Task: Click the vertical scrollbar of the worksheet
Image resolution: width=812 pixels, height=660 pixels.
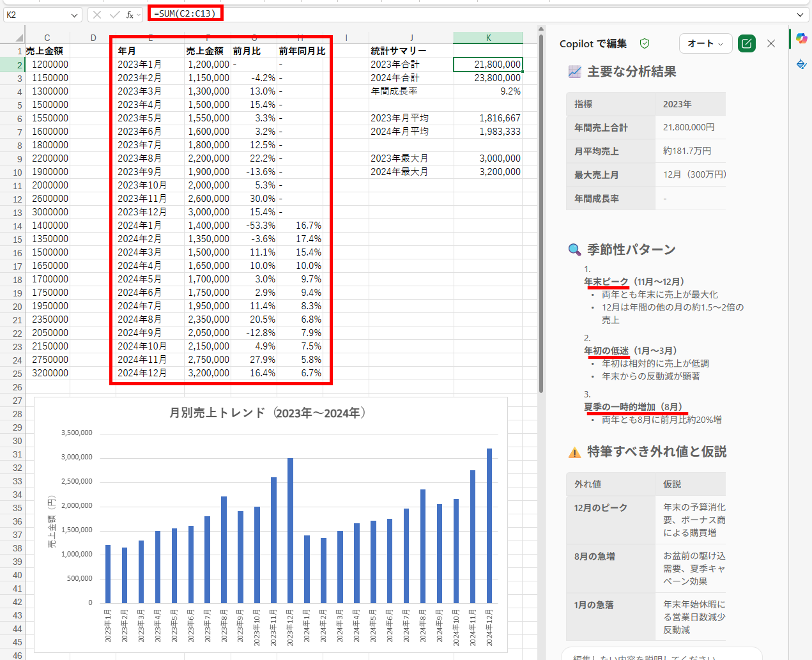Action: click(541, 211)
